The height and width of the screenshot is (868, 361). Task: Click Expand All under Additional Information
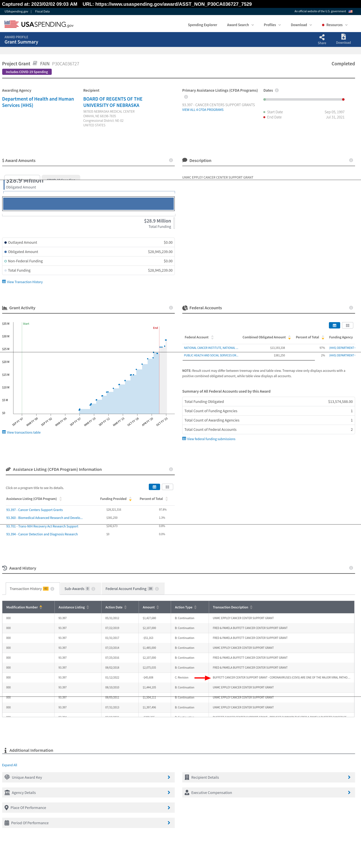10,765
